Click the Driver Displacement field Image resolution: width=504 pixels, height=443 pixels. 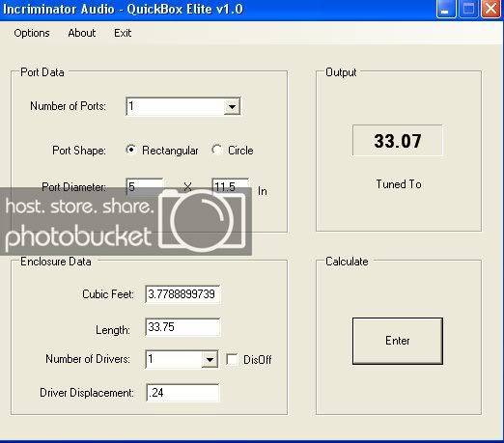[x=182, y=393]
